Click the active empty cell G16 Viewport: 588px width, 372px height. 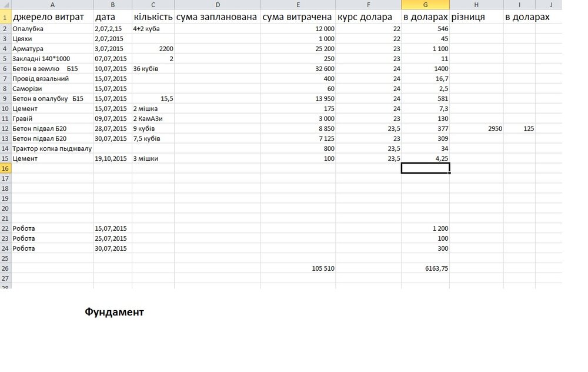tap(425, 168)
